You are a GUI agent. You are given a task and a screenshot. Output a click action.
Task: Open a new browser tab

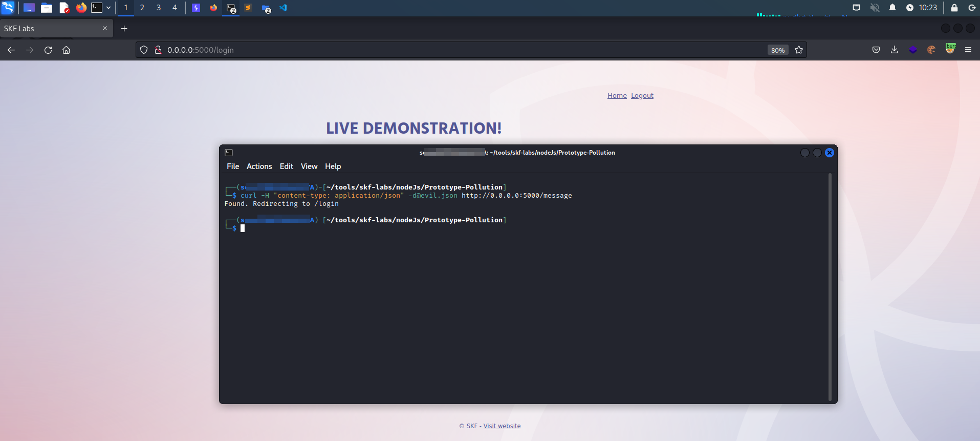click(124, 29)
